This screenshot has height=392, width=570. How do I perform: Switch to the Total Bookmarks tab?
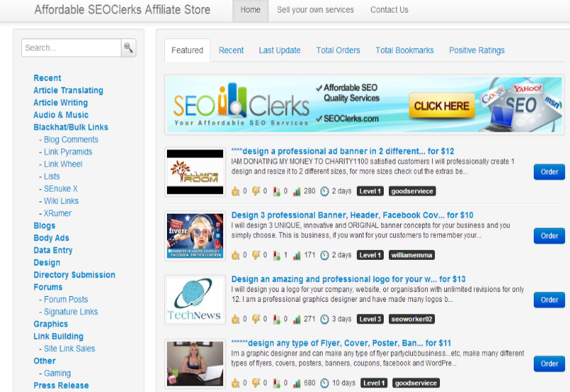pyautogui.click(x=404, y=50)
